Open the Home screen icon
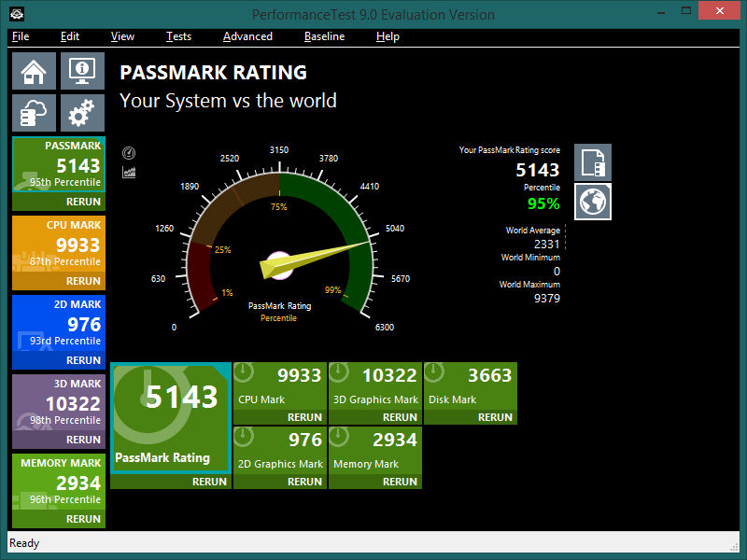This screenshot has height=560, width=747. pos(34,71)
